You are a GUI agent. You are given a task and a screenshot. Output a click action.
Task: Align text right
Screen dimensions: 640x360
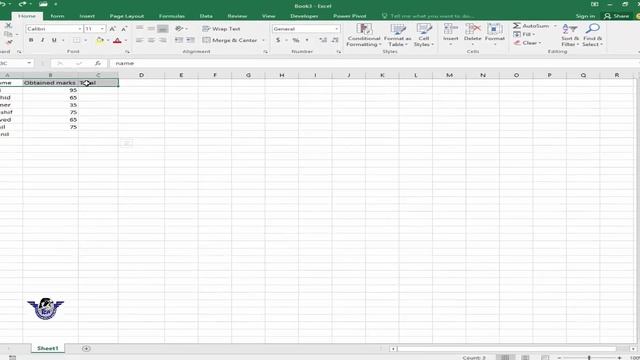click(162, 40)
